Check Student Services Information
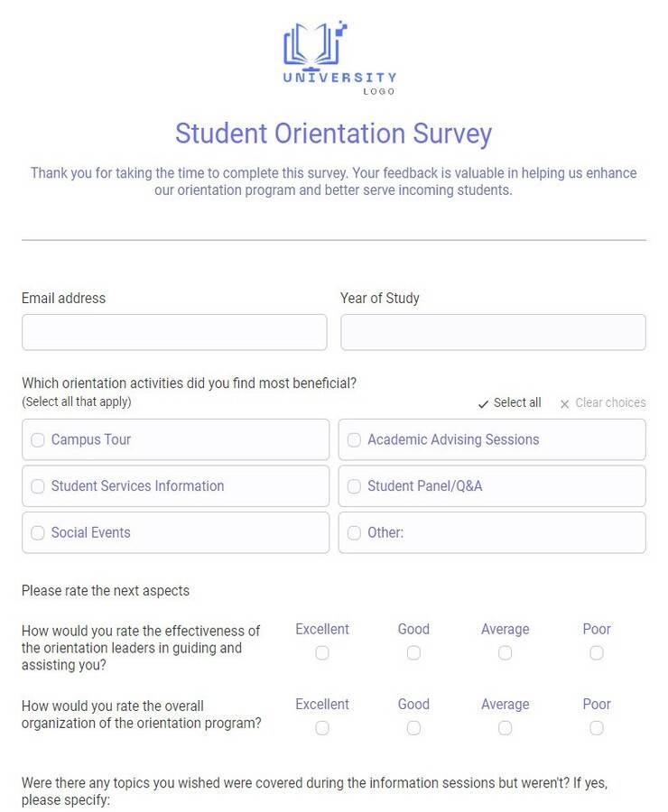The height and width of the screenshot is (812, 668). pyautogui.click(x=38, y=486)
